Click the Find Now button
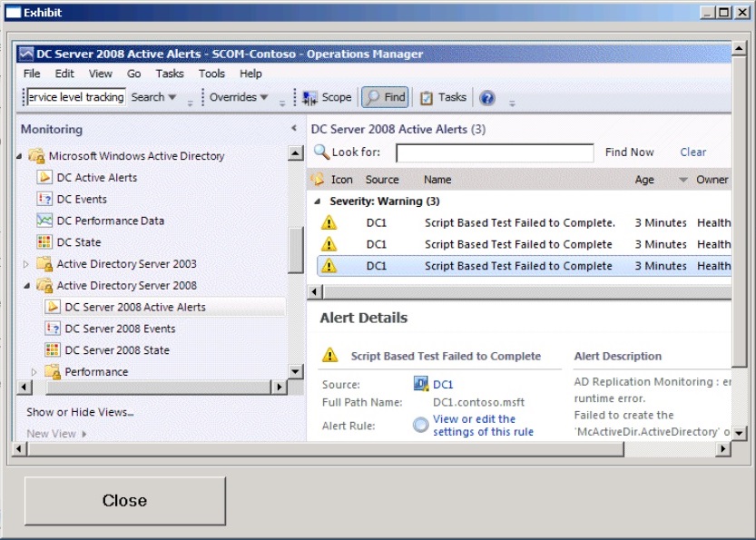The width and height of the screenshot is (756, 540). click(629, 152)
